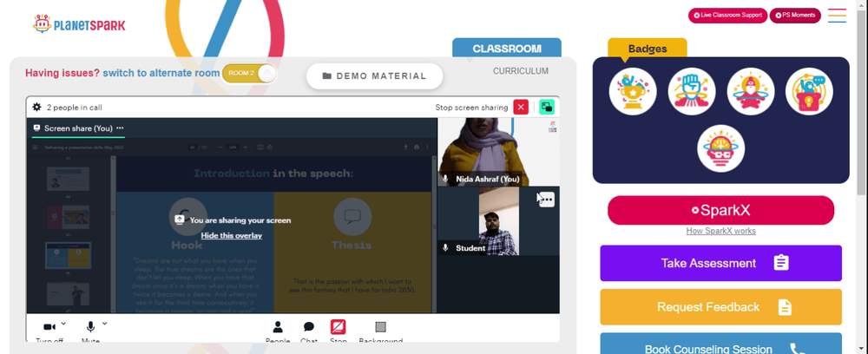Screen dimensions: 868x354
Task: Click the shared PDF download icon
Action: [405, 147]
